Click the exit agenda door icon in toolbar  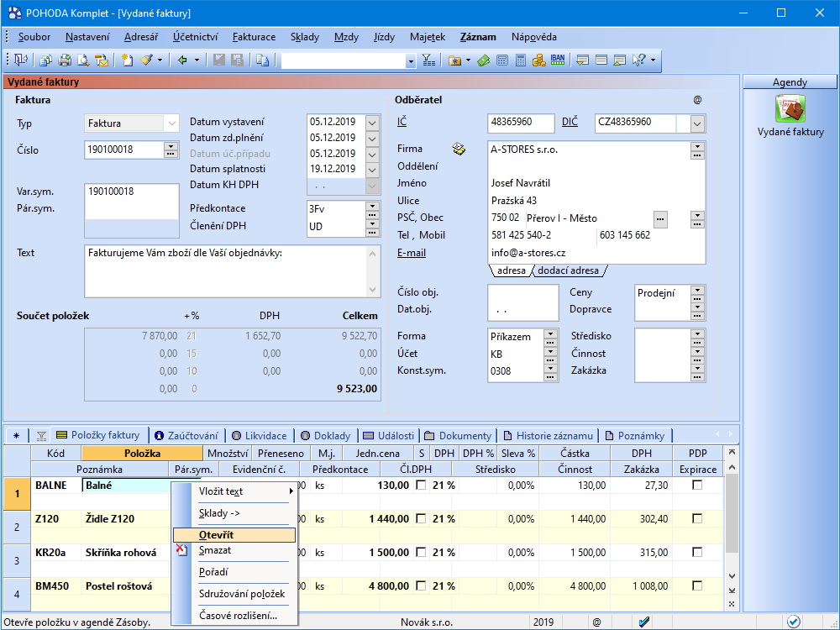(x=21, y=60)
